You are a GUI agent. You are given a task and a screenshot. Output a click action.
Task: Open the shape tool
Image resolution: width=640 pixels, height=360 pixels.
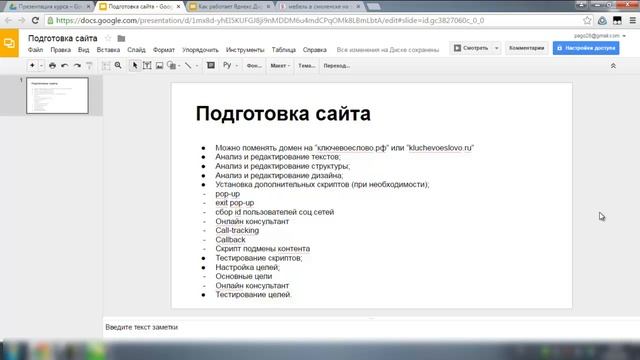[171, 65]
